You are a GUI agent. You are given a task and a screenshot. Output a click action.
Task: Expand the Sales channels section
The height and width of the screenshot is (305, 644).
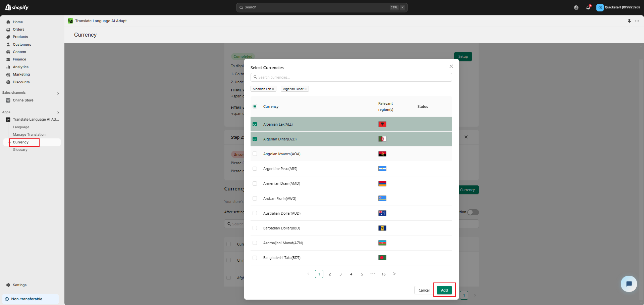[x=58, y=93]
